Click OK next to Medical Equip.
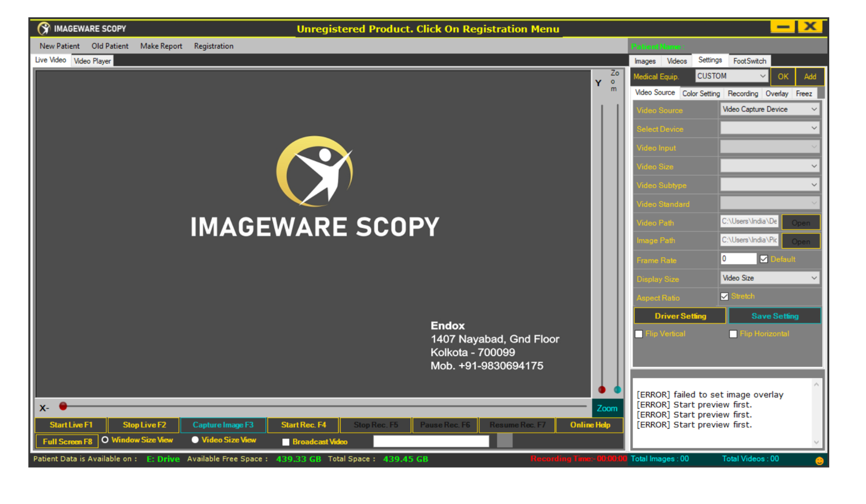Screen dimensions: 866x504 (783, 77)
